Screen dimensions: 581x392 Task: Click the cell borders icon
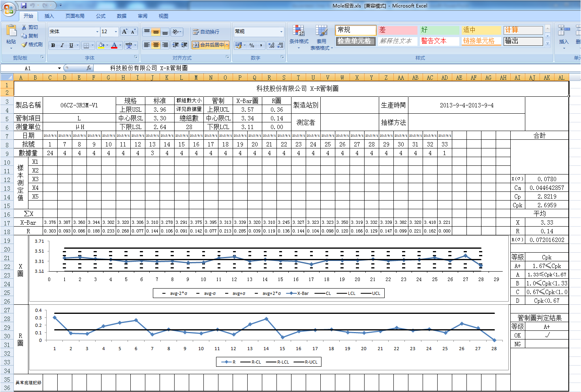coord(86,45)
